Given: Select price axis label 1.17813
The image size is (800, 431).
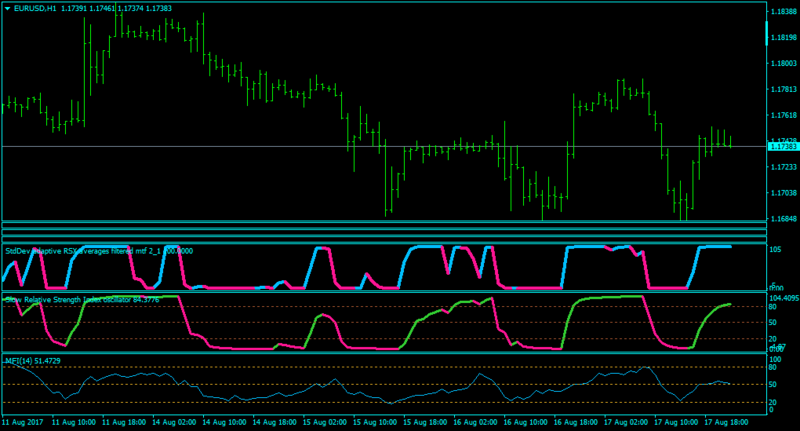Looking at the screenshot, I should 784,89.
